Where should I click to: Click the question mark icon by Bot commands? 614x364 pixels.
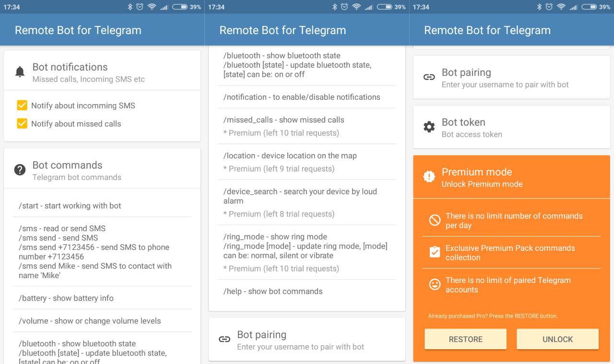pos(20,170)
